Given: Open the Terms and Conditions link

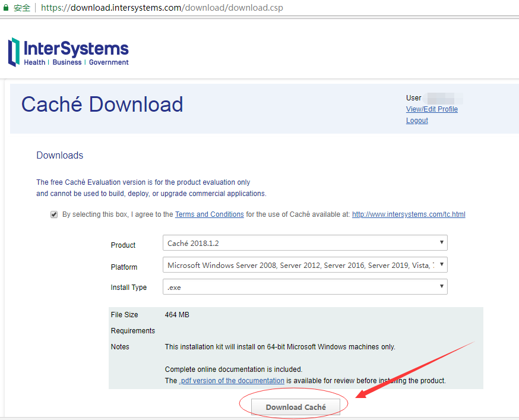Looking at the screenshot, I should click(x=209, y=214).
